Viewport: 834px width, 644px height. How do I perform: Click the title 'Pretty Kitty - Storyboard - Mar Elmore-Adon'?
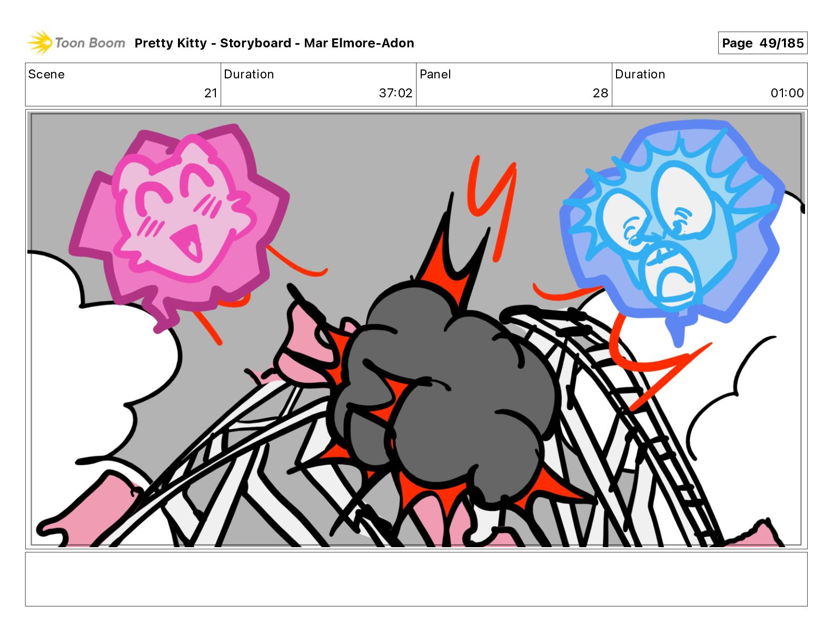pos(274,43)
